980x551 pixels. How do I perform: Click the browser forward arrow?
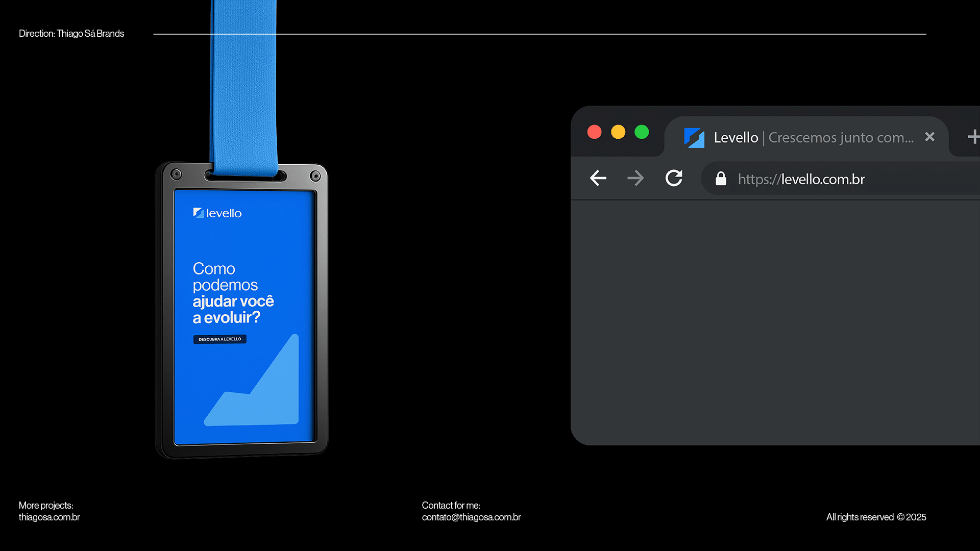(635, 178)
